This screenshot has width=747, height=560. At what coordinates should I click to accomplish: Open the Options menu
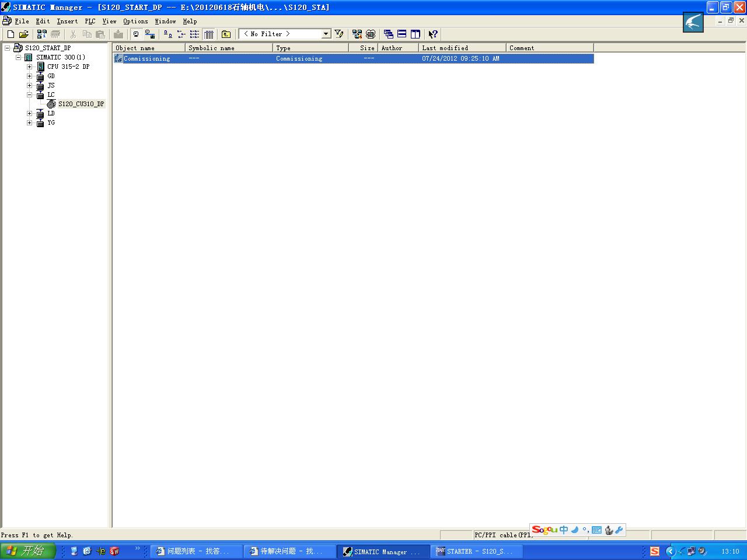pyautogui.click(x=135, y=21)
